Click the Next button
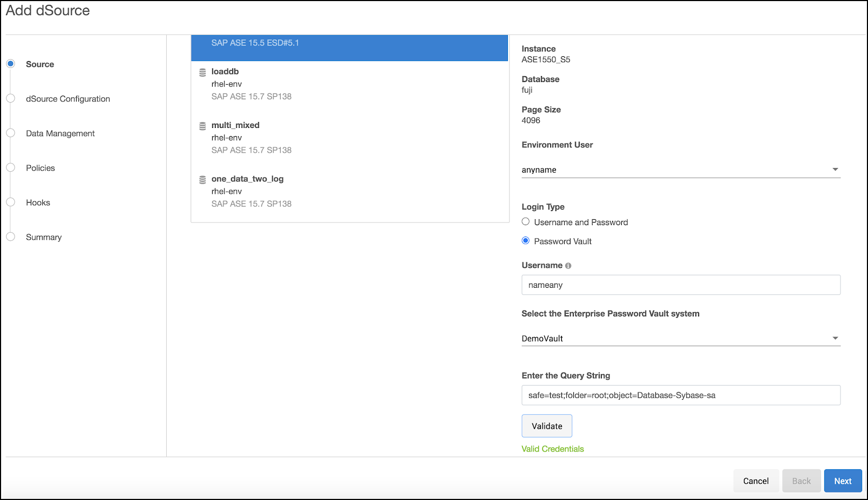 click(x=842, y=481)
